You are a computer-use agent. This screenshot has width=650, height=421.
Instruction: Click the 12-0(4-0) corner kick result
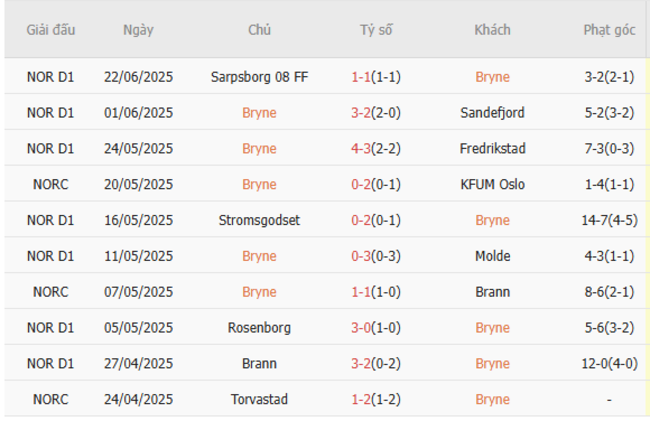click(x=609, y=363)
